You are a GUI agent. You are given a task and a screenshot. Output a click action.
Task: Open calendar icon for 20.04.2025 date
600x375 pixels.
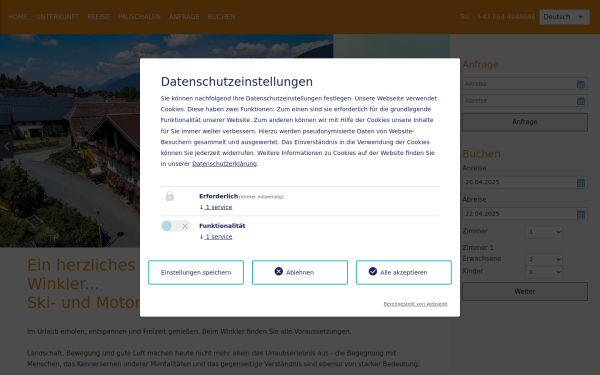(x=580, y=183)
